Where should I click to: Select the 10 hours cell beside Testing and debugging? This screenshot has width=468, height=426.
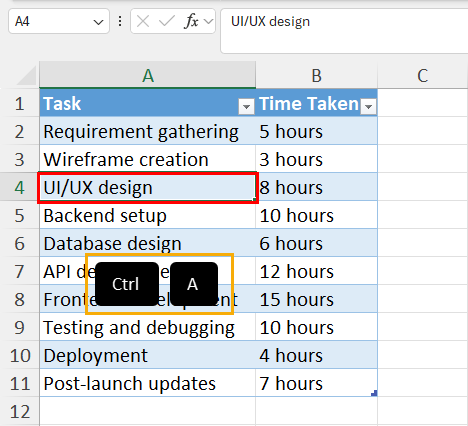point(316,327)
